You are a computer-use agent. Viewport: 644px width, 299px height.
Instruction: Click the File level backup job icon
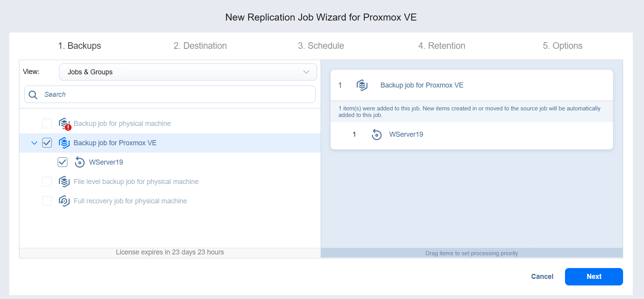64,182
